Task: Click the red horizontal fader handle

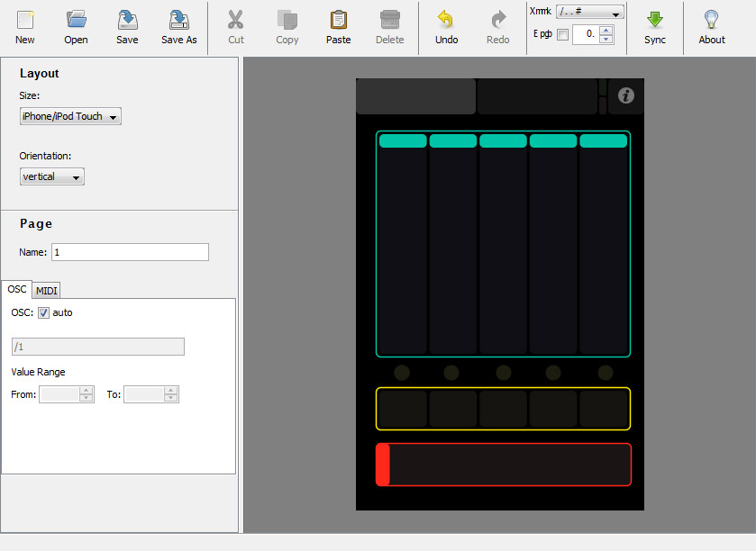Action: pos(382,465)
